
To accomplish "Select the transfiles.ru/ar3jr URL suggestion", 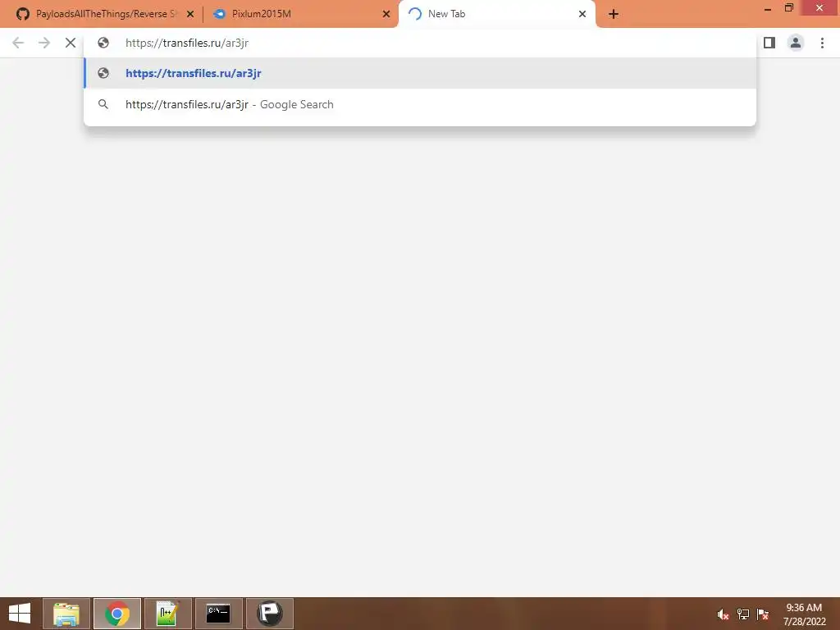I will 420,73.
